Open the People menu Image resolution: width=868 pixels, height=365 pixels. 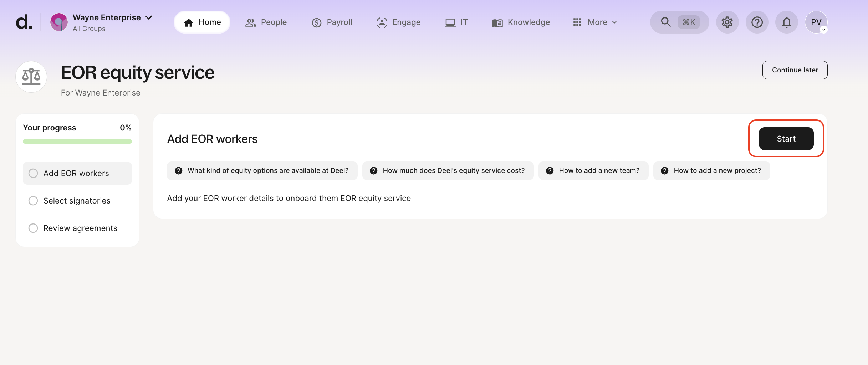(x=266, y=22)
